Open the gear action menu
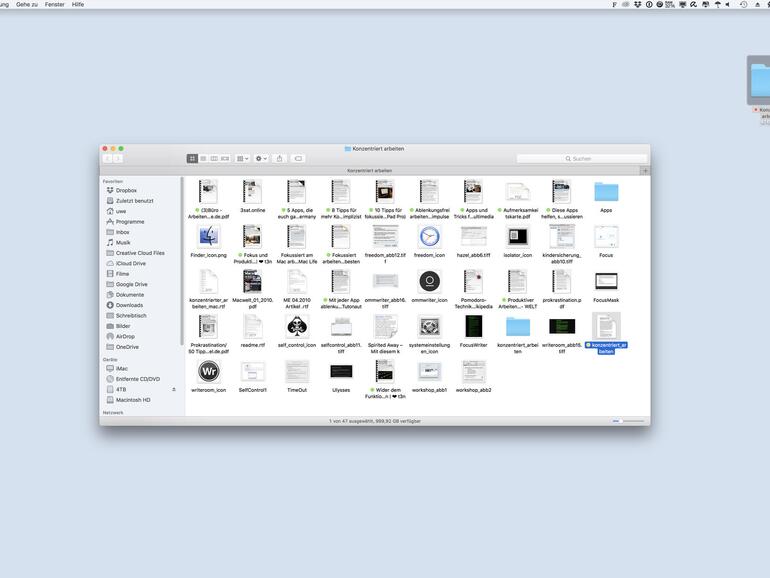770x578 pixels. (x=261, y=158)
